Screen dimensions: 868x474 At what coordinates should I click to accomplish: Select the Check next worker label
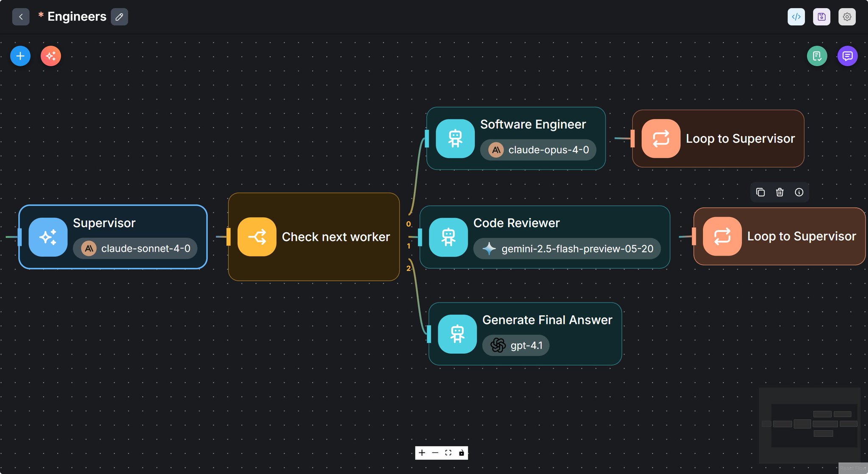click(x=336, y=237)
